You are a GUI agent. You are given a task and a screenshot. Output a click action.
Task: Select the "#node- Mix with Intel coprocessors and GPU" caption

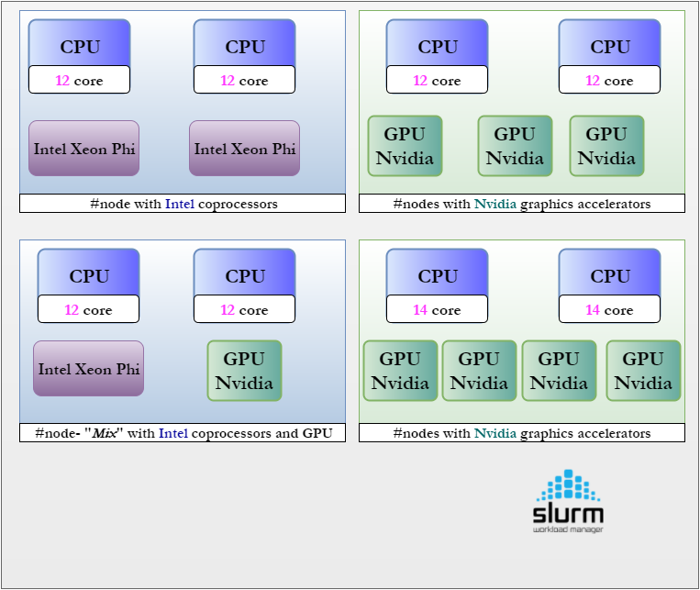[183, 433]
